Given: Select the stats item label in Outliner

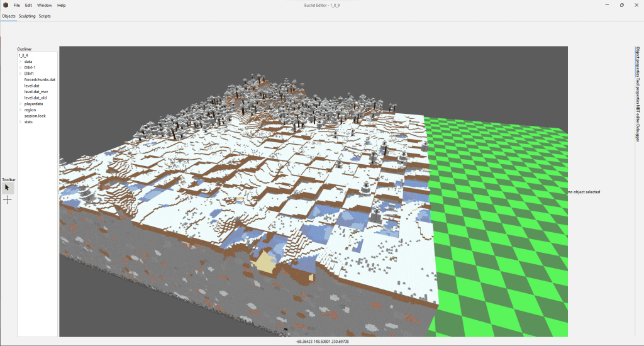Looking at the screenshot, I should [x=28, y=122].
